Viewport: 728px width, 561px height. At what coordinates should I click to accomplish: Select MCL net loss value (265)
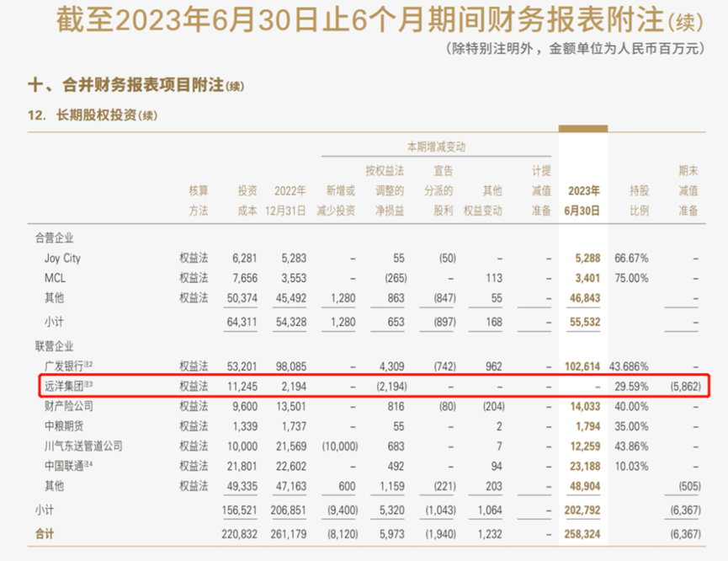tap(396, 278)
